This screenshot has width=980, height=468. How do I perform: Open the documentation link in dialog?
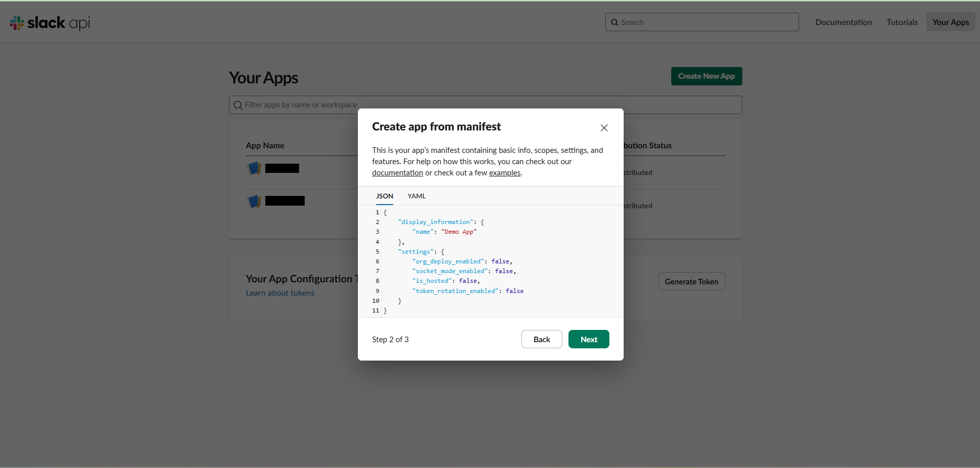397,173
